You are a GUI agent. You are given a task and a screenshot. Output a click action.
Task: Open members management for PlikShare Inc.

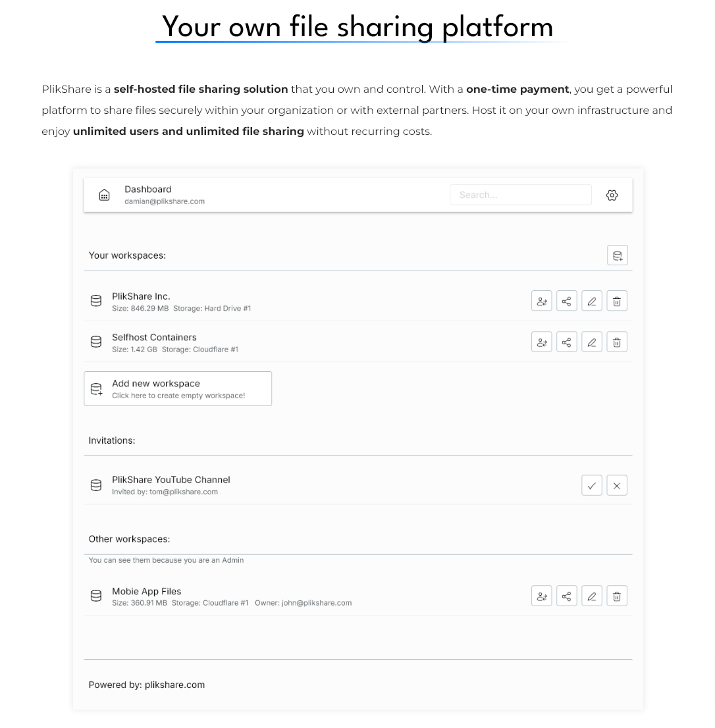pyautogui.click(x=542, y=301)
